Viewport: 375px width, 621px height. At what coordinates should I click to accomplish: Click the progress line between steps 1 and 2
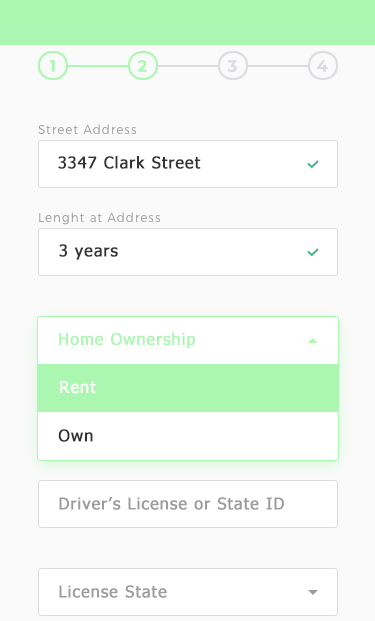coord(98,66)
